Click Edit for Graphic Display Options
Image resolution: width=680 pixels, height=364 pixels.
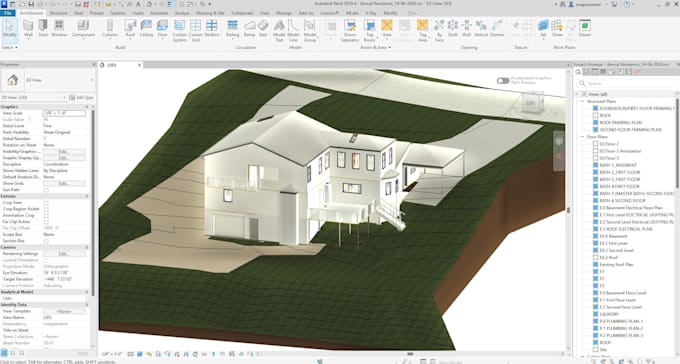pos(64,158)
